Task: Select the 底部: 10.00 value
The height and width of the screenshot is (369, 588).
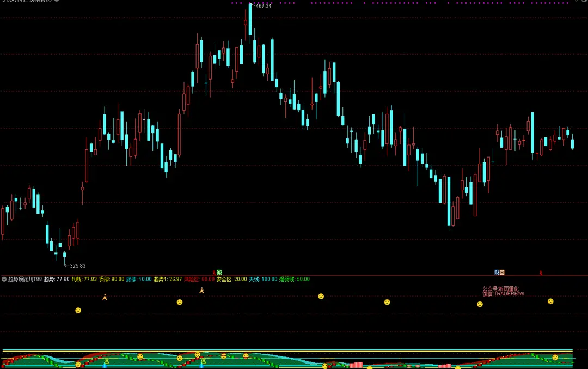Action: click(x=139, y=279)
